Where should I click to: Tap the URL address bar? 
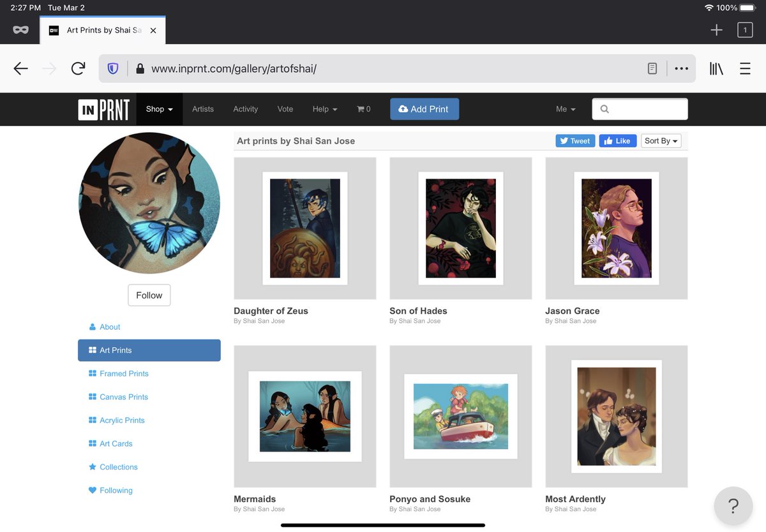(396, 68)
